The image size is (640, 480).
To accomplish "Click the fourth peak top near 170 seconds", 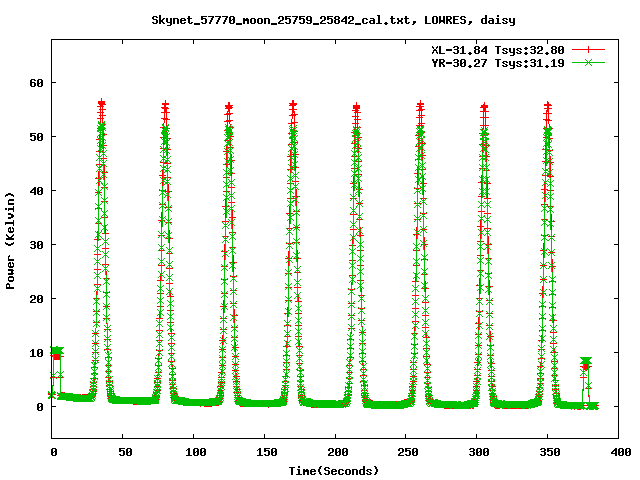I will pos(293,105).
